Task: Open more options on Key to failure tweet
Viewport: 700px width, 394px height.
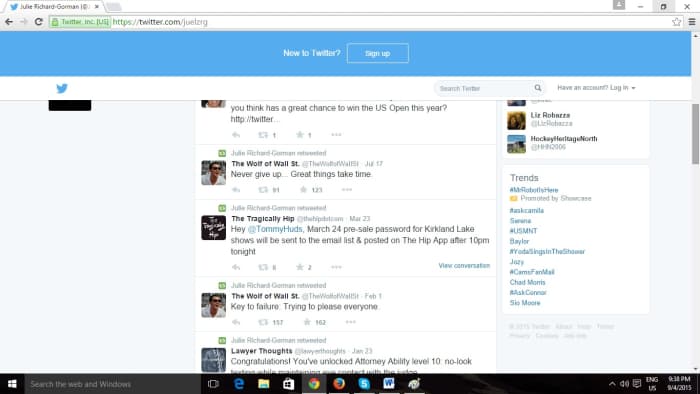Action: pos(350,322)
